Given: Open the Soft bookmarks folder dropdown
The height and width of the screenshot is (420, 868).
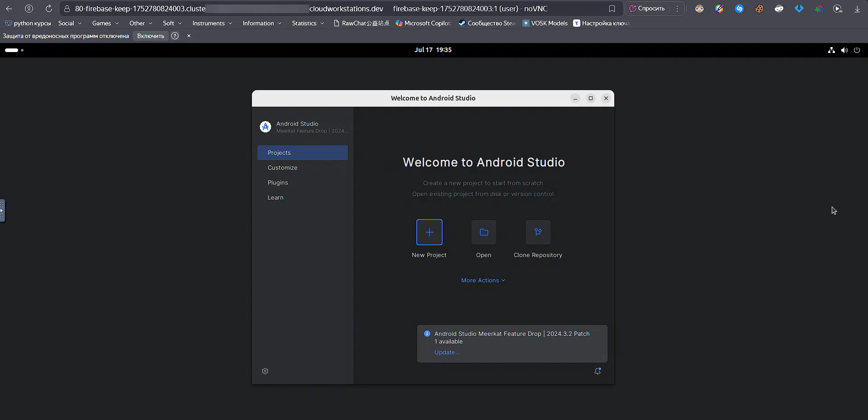Looking at the screenshot, I should tap(172, 23).
